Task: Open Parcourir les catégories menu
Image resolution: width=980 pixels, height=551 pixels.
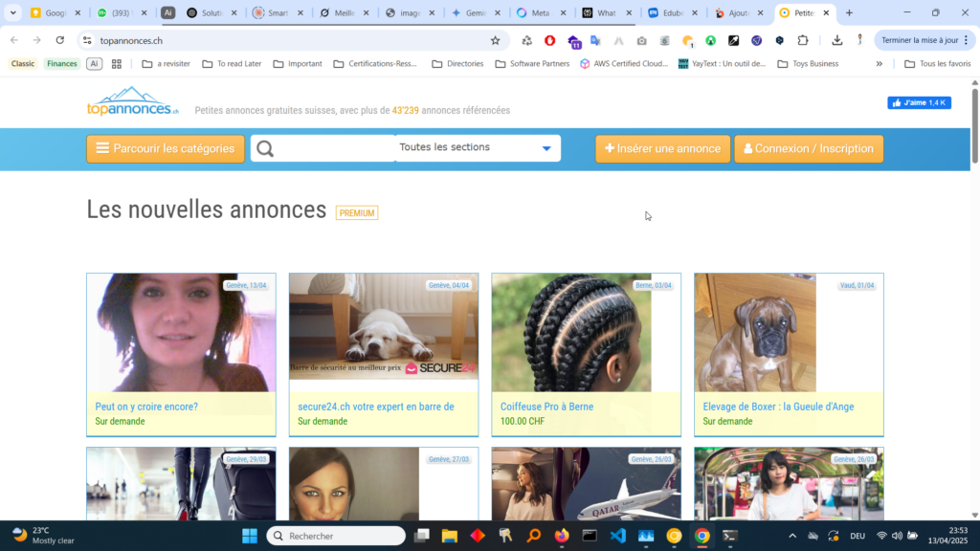Action: pyautogui.click(x=166, y=148)
